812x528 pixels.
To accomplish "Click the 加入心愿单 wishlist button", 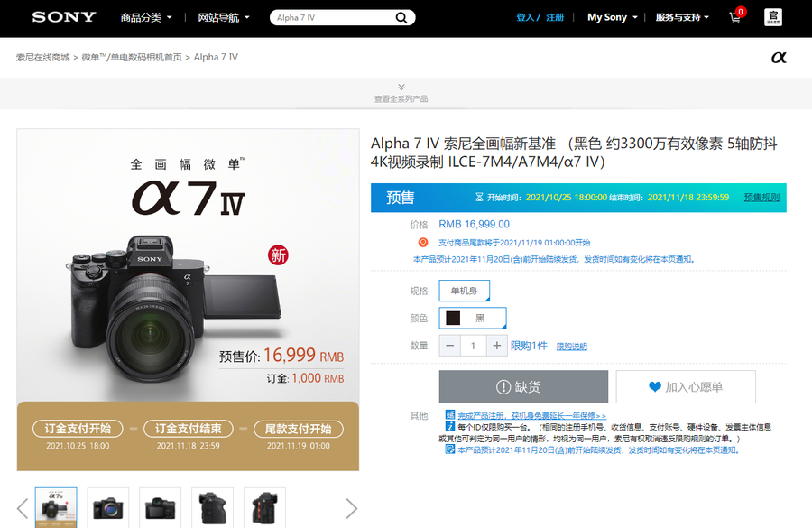I will [685, 387].
